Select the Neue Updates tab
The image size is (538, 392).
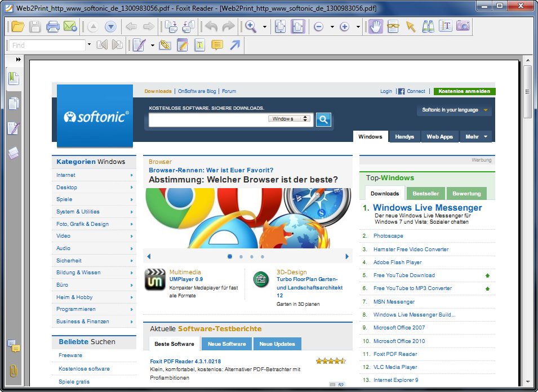pos(277,344)
